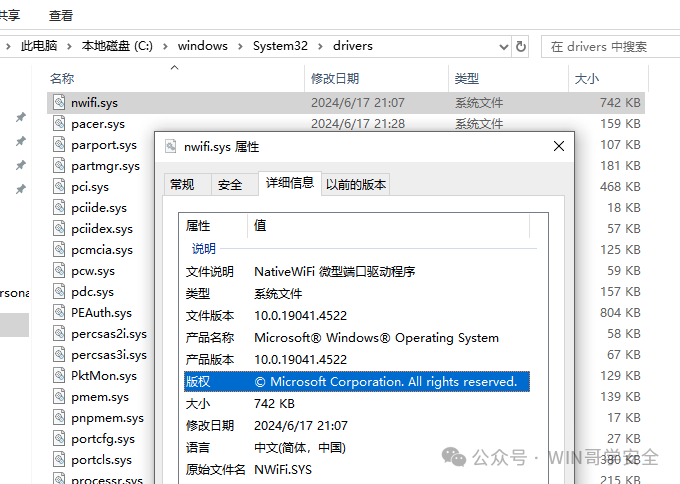Click the first quick access pin icon
Screen dimensions: 680x484
[x=20, y=117]
